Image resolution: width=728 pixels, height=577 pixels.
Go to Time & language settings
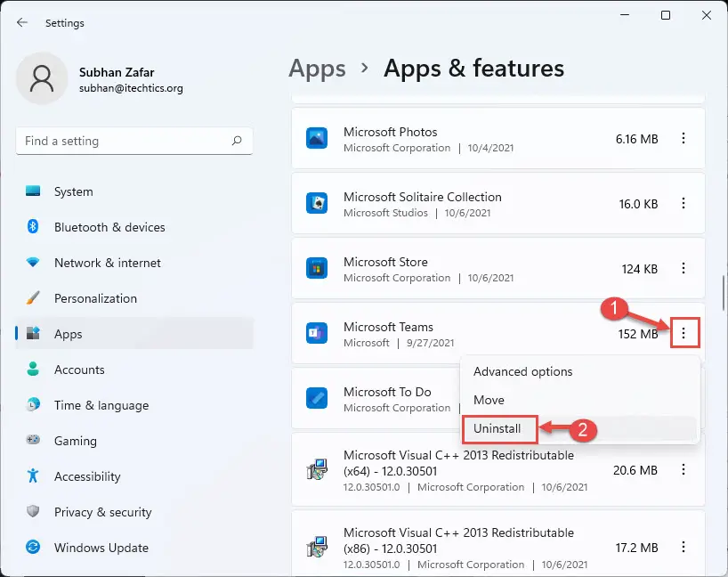pyautogui.click(x=134, y=405)
